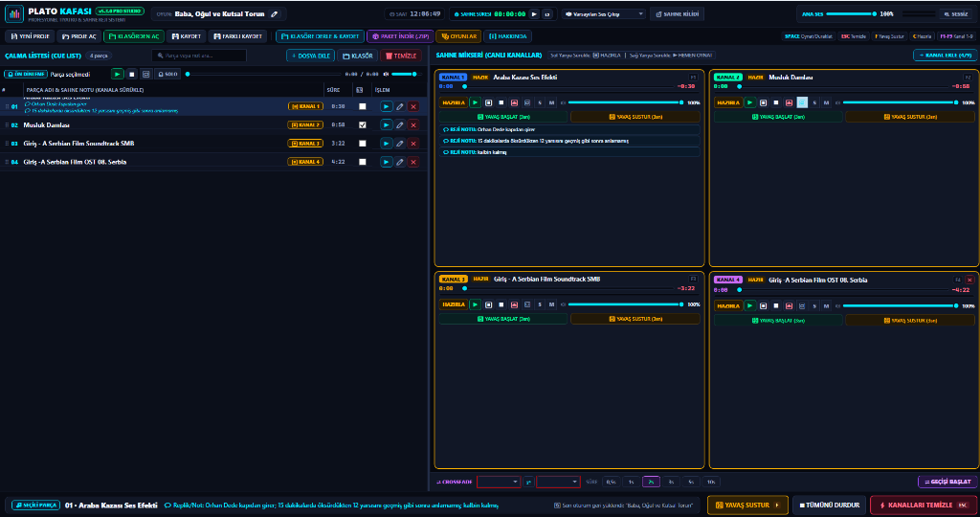The image size is (980, 517).
Task: Play Kanal 4 channel
Action: [x=750, y=305]
